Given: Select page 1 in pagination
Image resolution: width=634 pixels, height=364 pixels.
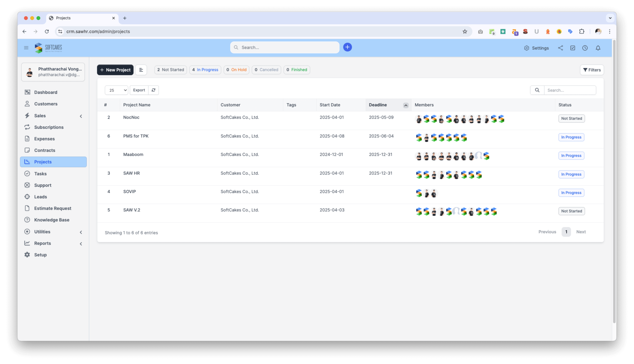Looking at the screenshot, I should [x=566, y=232].
